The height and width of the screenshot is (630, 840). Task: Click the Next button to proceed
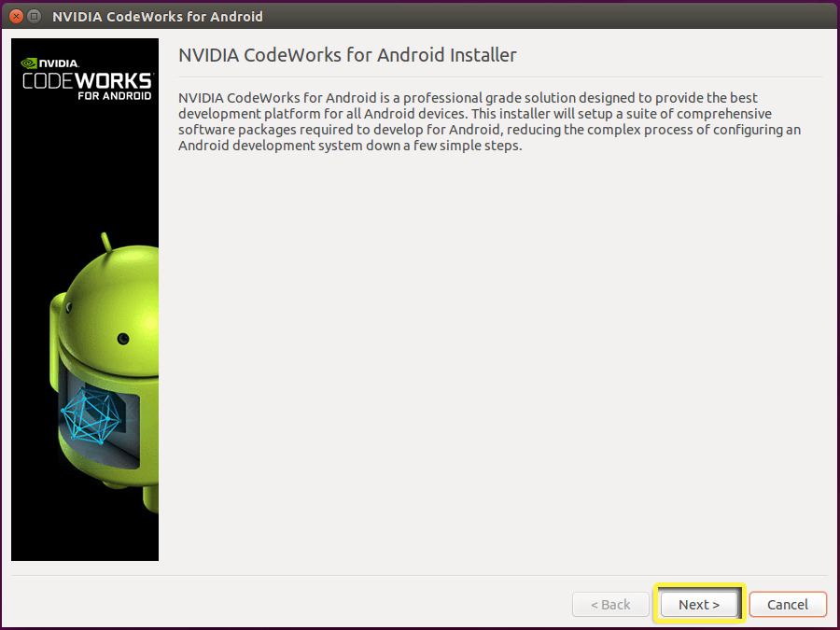coord(699,604)
